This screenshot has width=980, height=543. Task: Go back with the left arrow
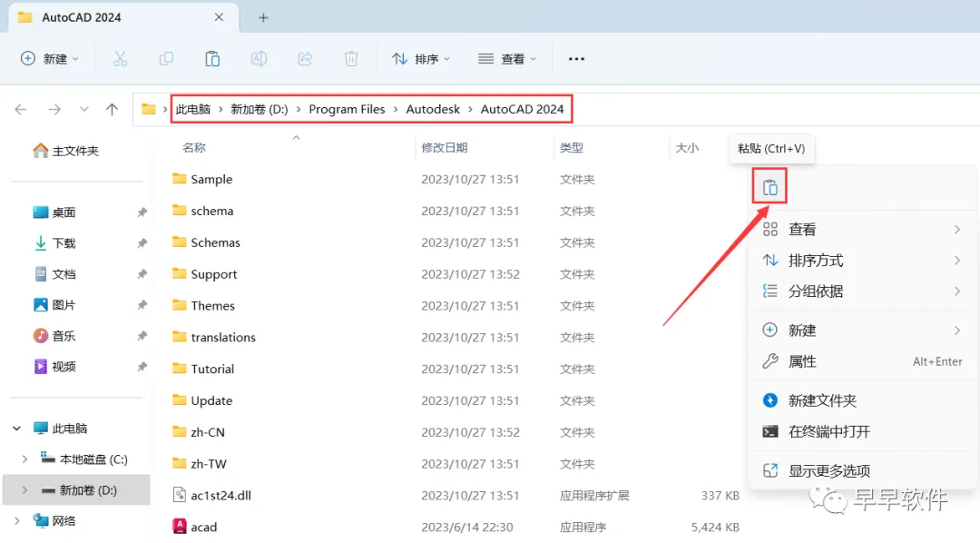pyautogui.click(x=21, y=110)
